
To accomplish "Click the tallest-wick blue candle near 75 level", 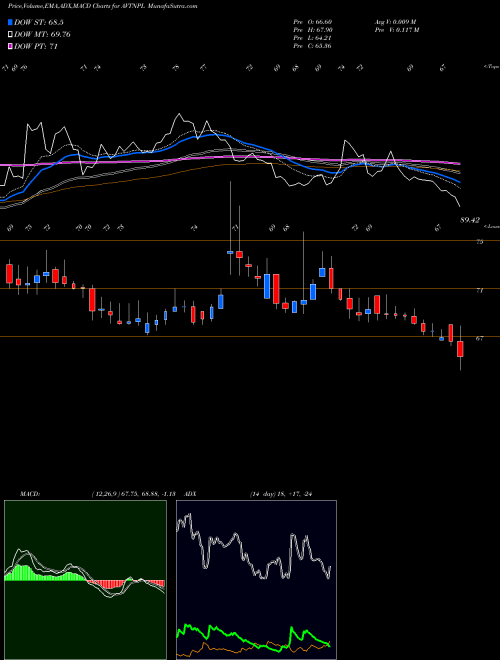I will pos(230,252).
